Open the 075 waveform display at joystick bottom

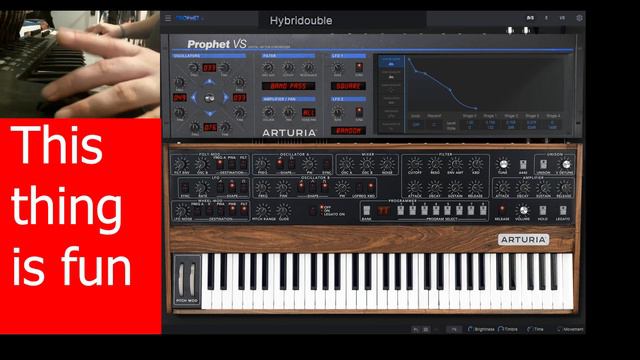click(x=210, y=128)
